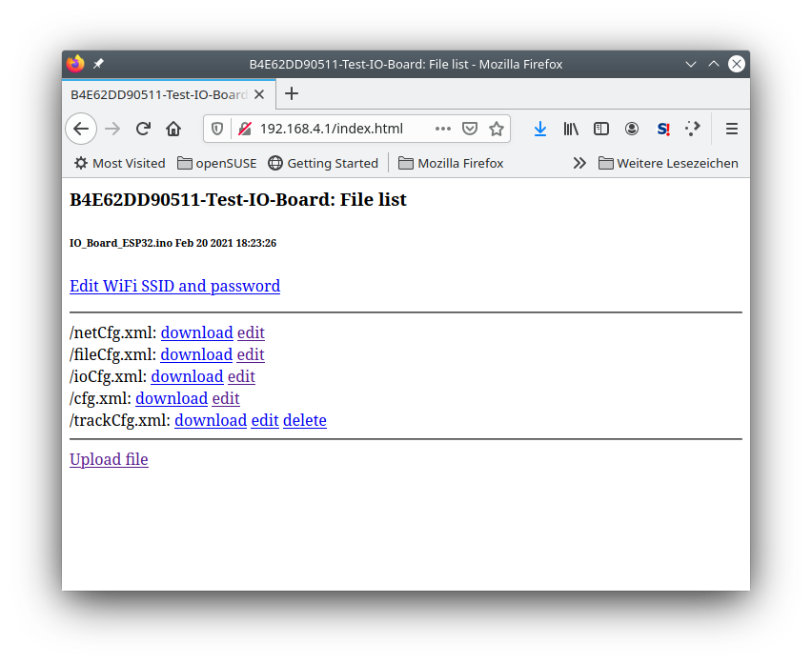
Task: Expand the page actions three-dot menu
Action: pyautogui.click(x=443, y=129)
